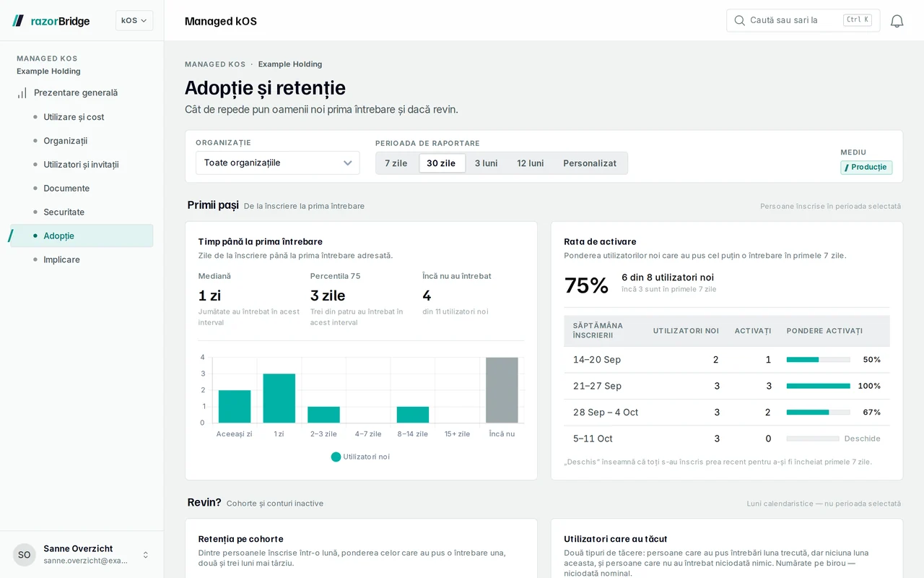Click the magnifier search icon
Image resolution: width=924 pixels, height=578 pixels.
click(739, 20)
